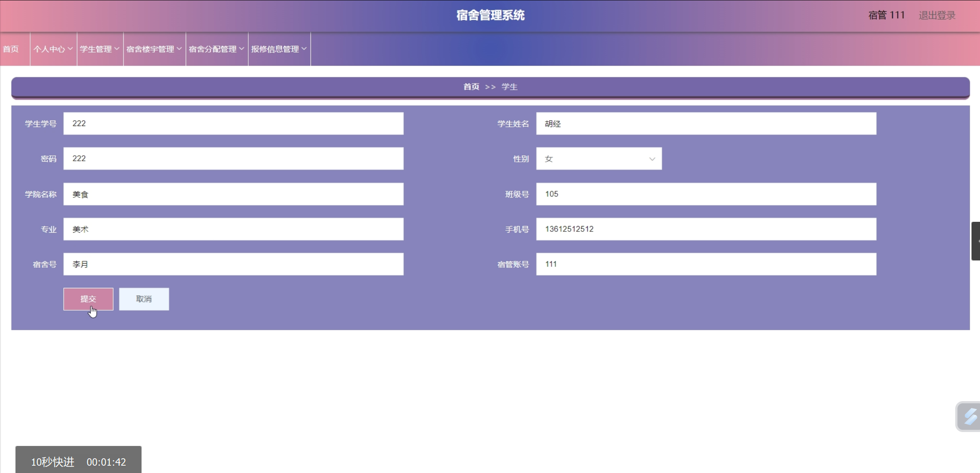Click the 提交 submit button
This screenshot has width=980, height=473.
pos(88,299)
